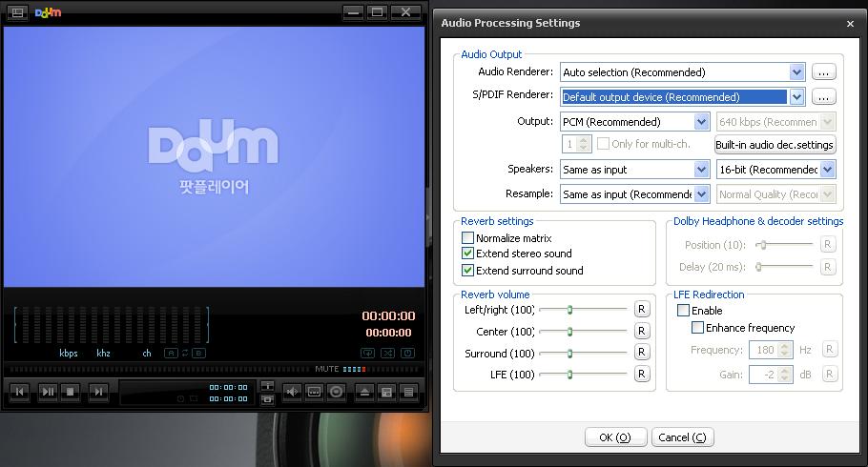Click the 'Reverb settings' group label

point(497,221)
